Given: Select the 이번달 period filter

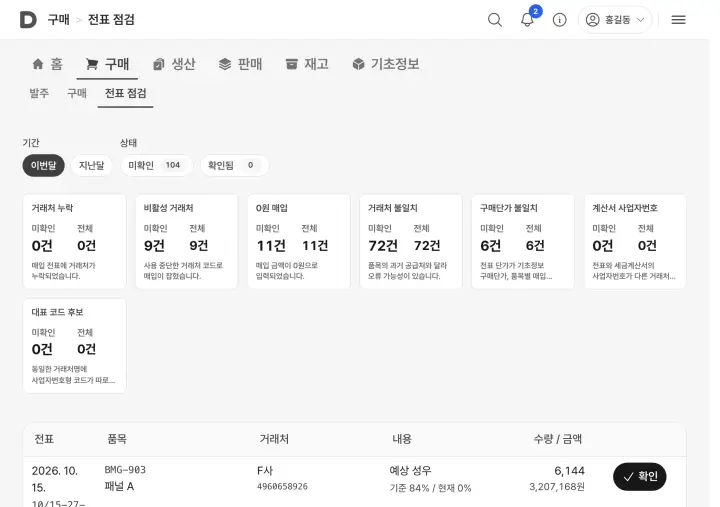Looking at the screenshot, I should [44, 165].
